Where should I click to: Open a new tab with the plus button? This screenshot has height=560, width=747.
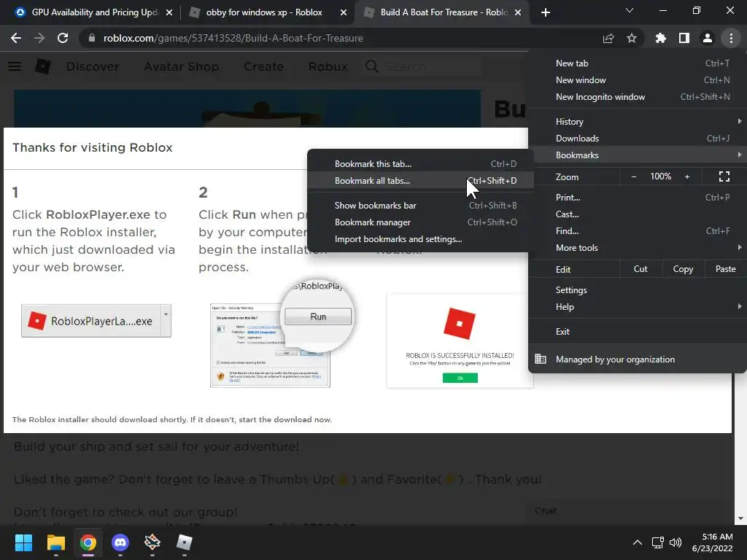[x=546, y=12]
